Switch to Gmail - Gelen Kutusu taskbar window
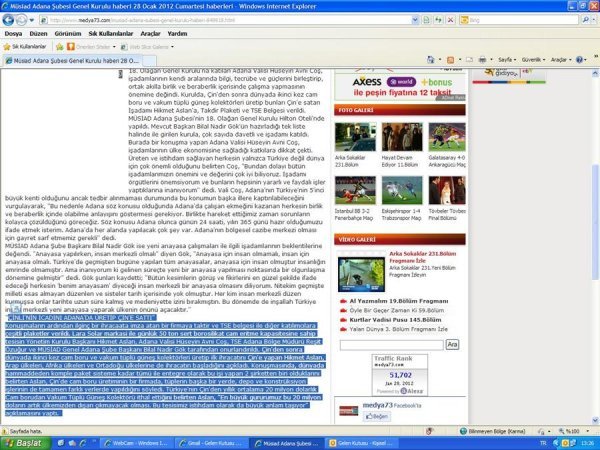Screen dimensions: 600x450 pos(213,443)
